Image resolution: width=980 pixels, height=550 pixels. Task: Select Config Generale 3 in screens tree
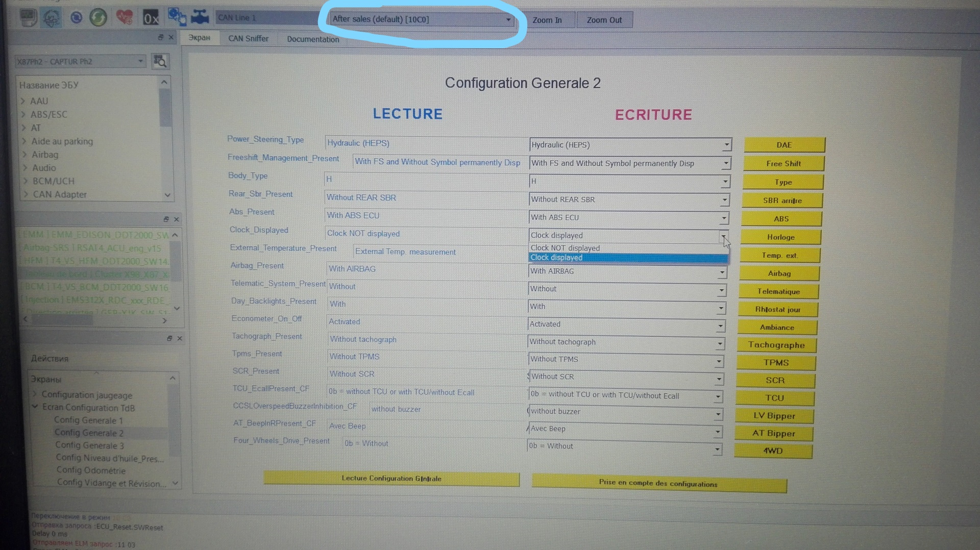89,445
